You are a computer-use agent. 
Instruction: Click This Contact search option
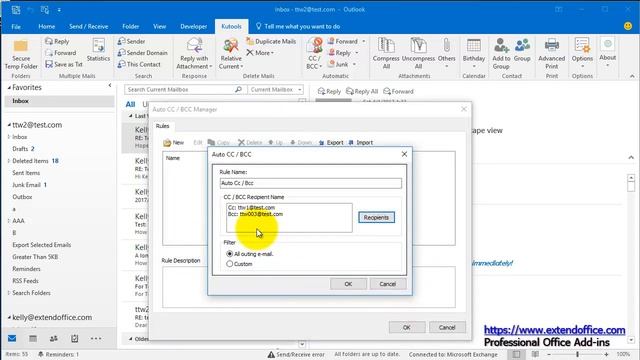(139, 64)
